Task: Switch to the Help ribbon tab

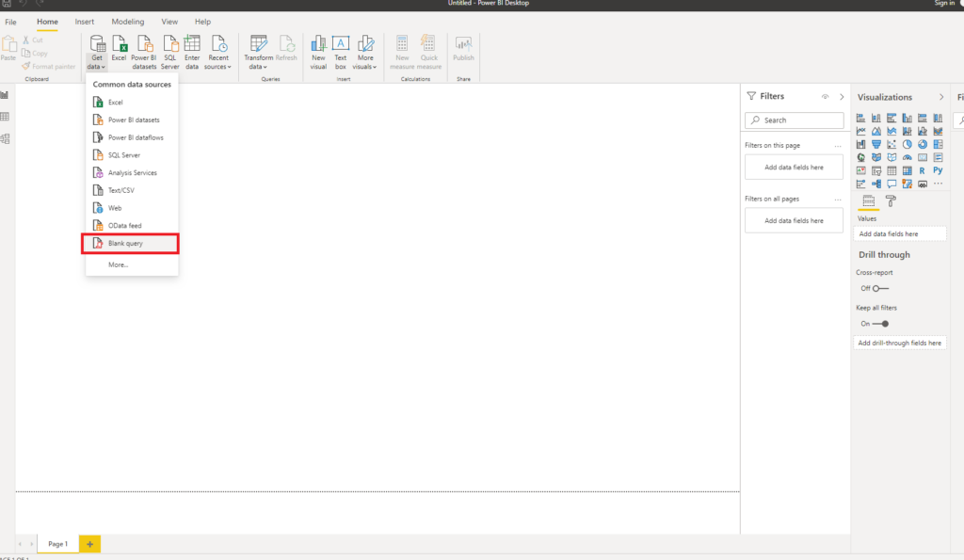Action: click(203, 22)
